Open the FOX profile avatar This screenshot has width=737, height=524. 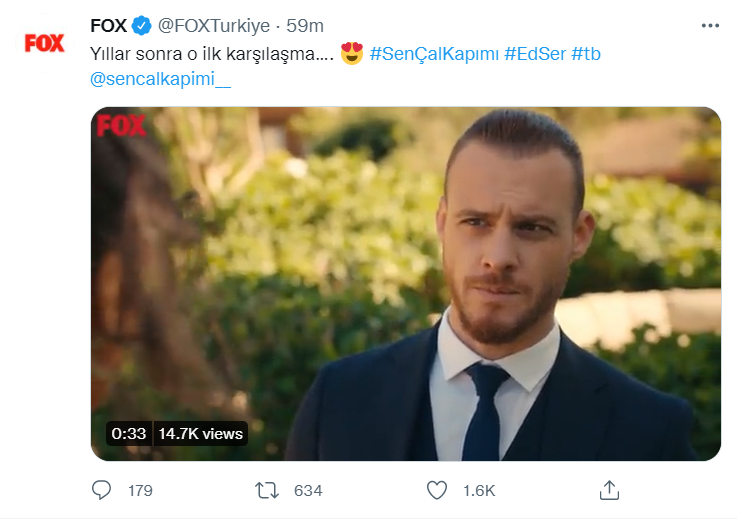[x=44, y=43]
